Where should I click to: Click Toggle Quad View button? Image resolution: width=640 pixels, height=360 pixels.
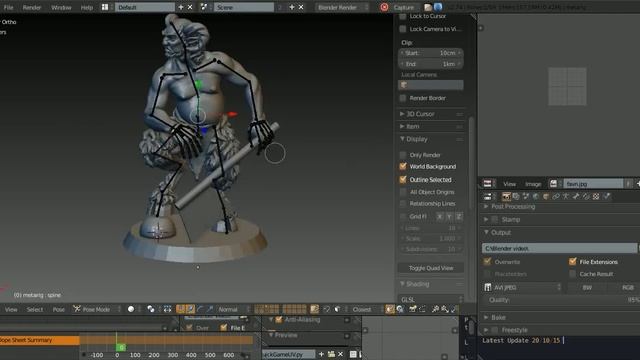tap(431, 268)
